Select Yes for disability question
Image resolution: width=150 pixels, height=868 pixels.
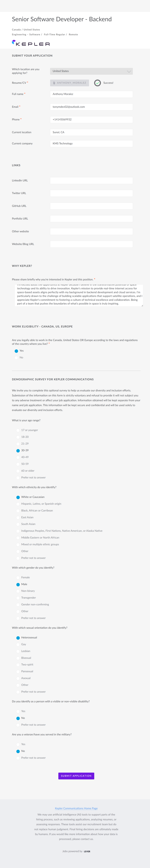[x=18, y=711]
